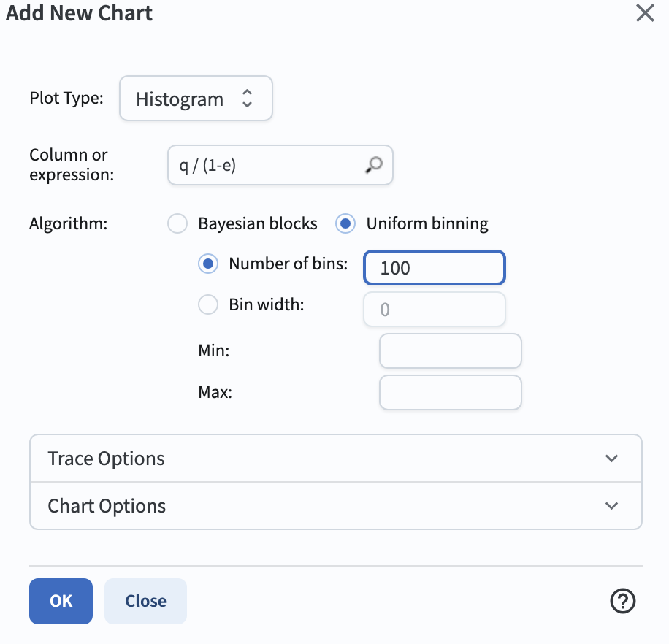Click the Column or expression text field
The width and height of the screenshot is (669, 644).
280,165
